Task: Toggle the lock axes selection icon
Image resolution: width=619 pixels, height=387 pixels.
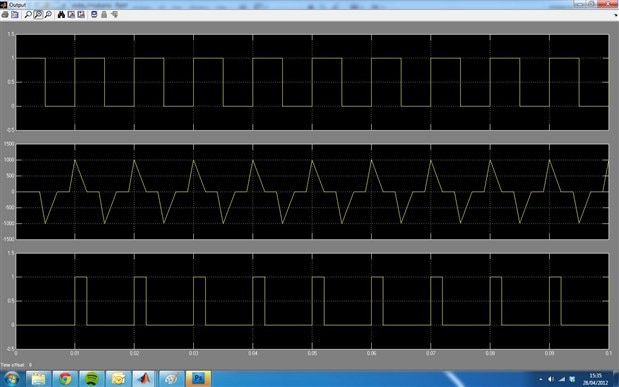Action: point(104,15)
